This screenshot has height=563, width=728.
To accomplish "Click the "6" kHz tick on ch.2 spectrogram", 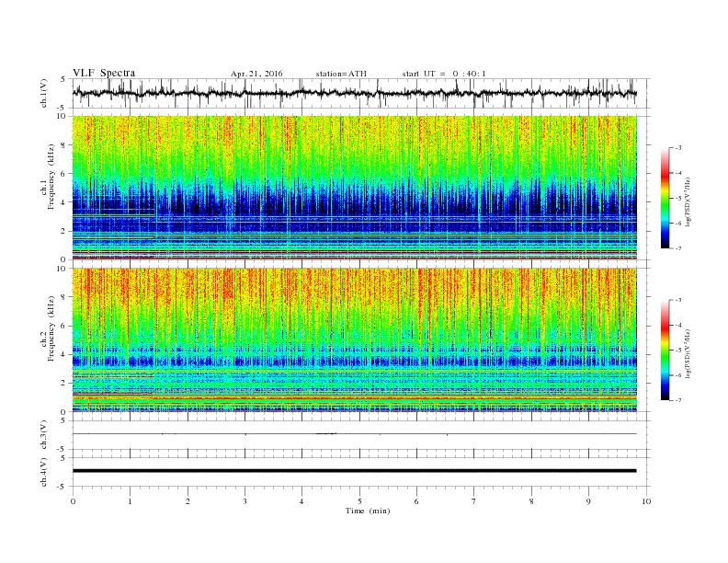I will 64,326.
